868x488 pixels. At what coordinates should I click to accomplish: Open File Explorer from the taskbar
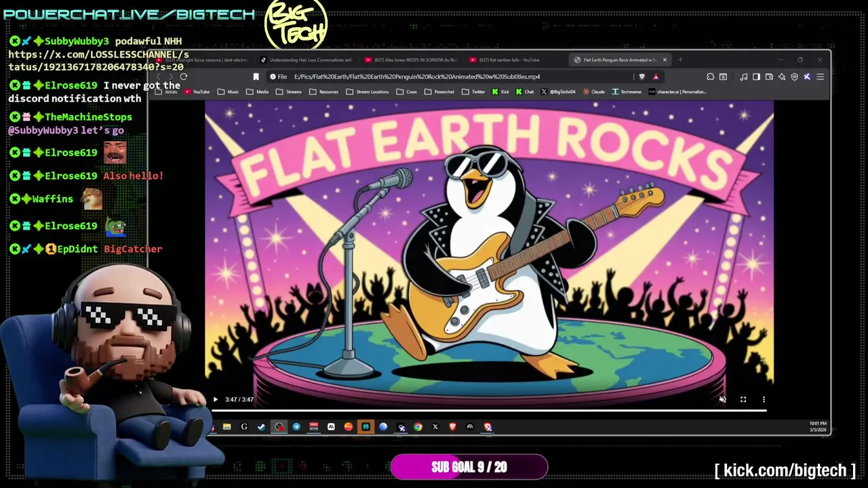(x=226, y=427)
